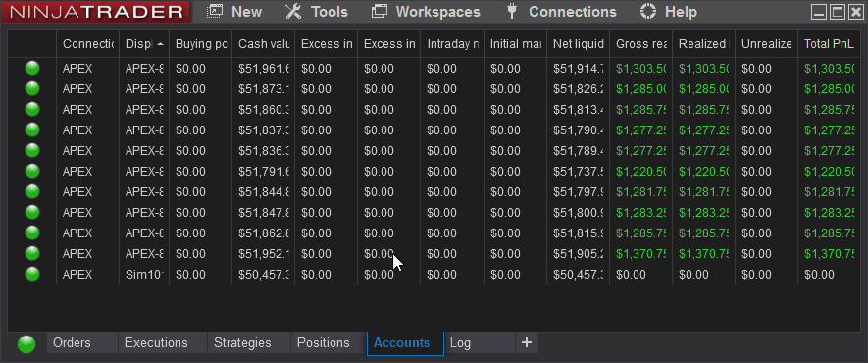Click the $1,283.25 Total PnL cell

(x=829, y=213)
